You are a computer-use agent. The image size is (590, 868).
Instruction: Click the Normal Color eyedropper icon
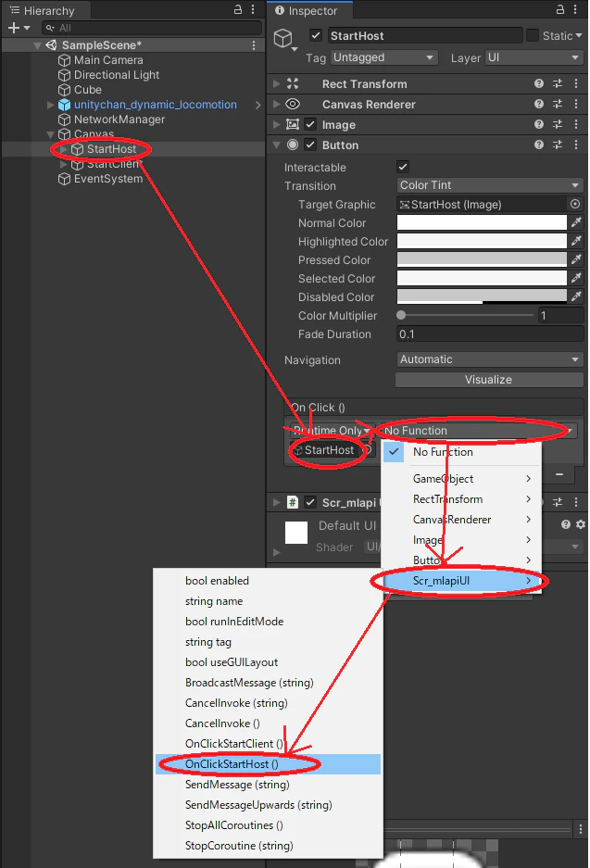click(x=576, y=222)
